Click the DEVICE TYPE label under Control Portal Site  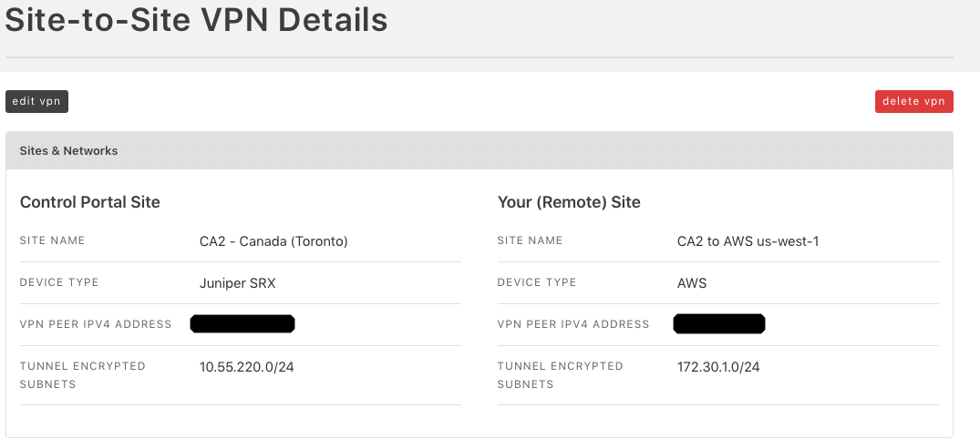[59, 282]
